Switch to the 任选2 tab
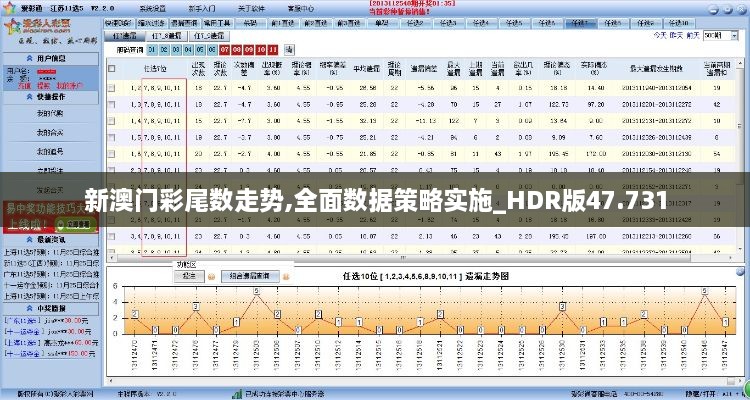750x400 pixels. 414,23
